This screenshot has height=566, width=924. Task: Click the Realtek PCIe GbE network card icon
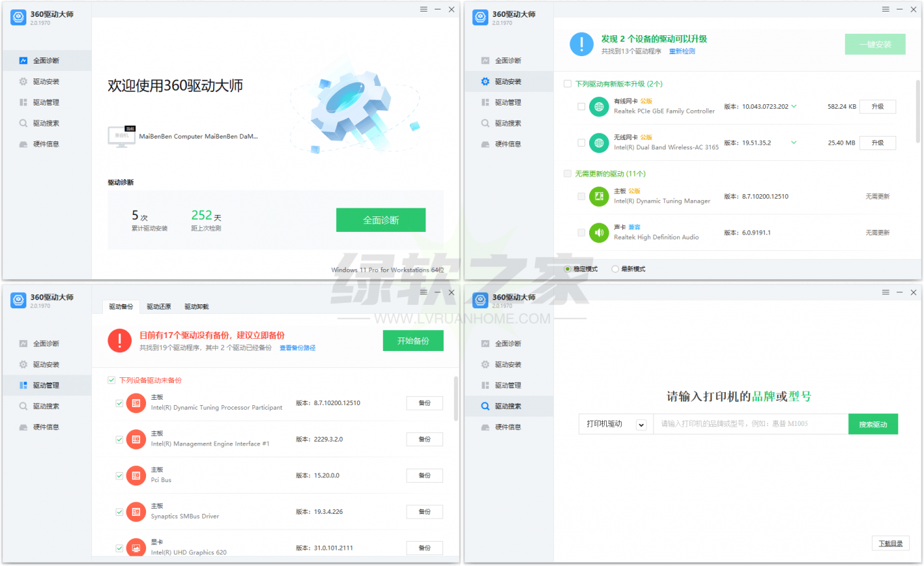pyautogui.click(x=599, y=106)
